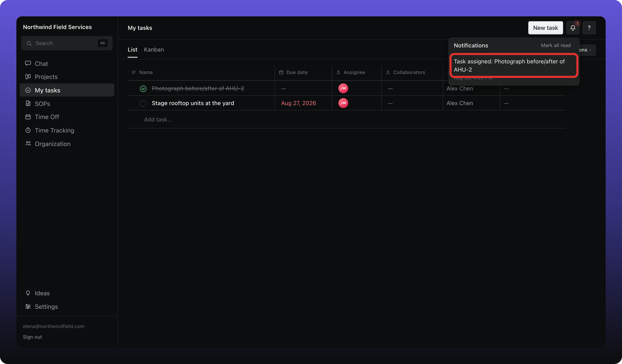Go to SOPs in the sidebar
Viewport: 622px width, 364px height.
coord(67,104)
